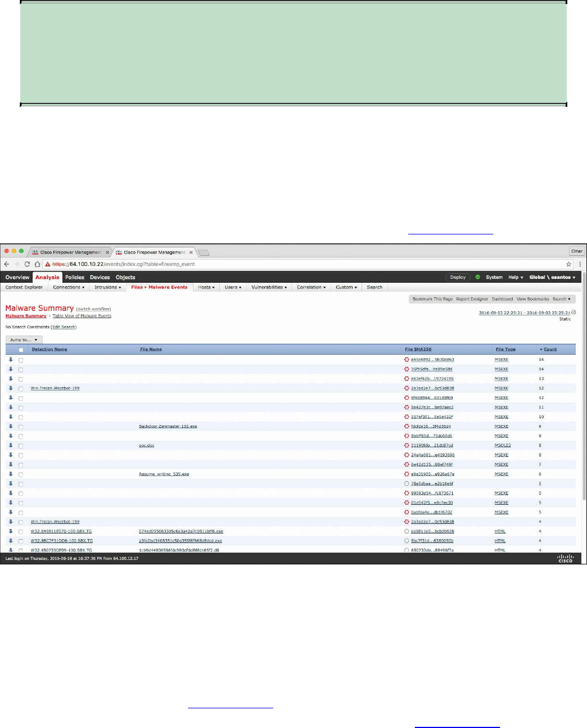Click the unknown disposition circle beside 78e0dbea...e2b16e6f

point(407,483)
